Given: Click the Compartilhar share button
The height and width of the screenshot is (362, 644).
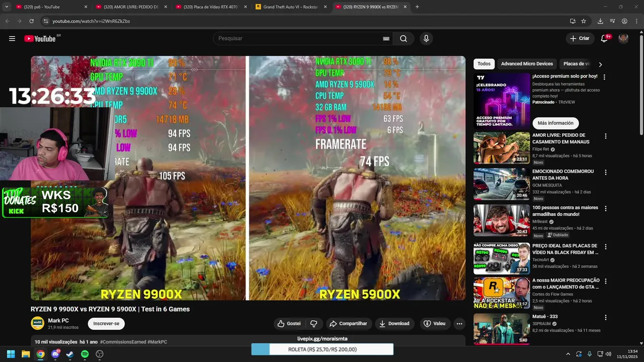Looking at the screenshot, I should click(348, 324).
